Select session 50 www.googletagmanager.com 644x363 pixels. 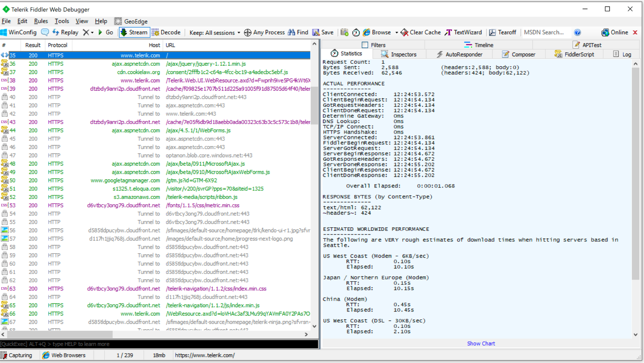click(x=155, y=180)
